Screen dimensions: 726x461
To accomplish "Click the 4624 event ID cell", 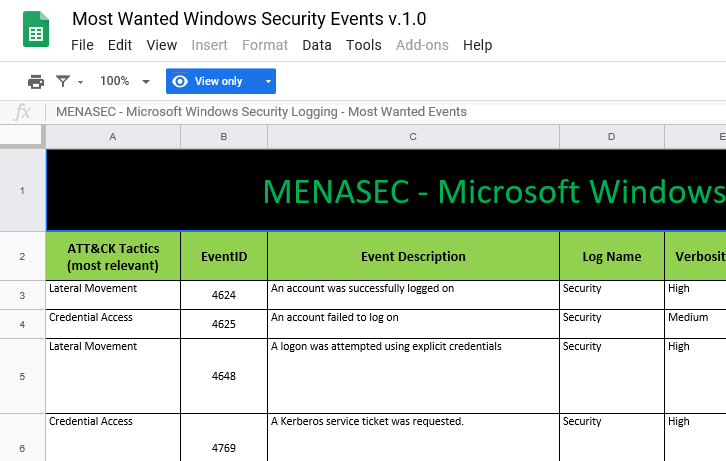I will [x=224, y=295].
